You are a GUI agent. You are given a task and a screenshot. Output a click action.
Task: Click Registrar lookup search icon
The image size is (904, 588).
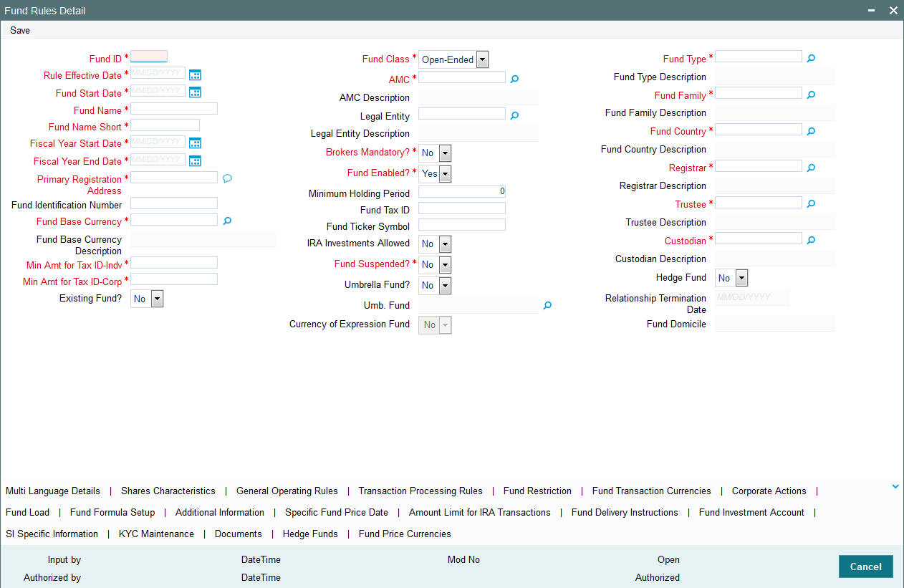(x=811, y=168)
